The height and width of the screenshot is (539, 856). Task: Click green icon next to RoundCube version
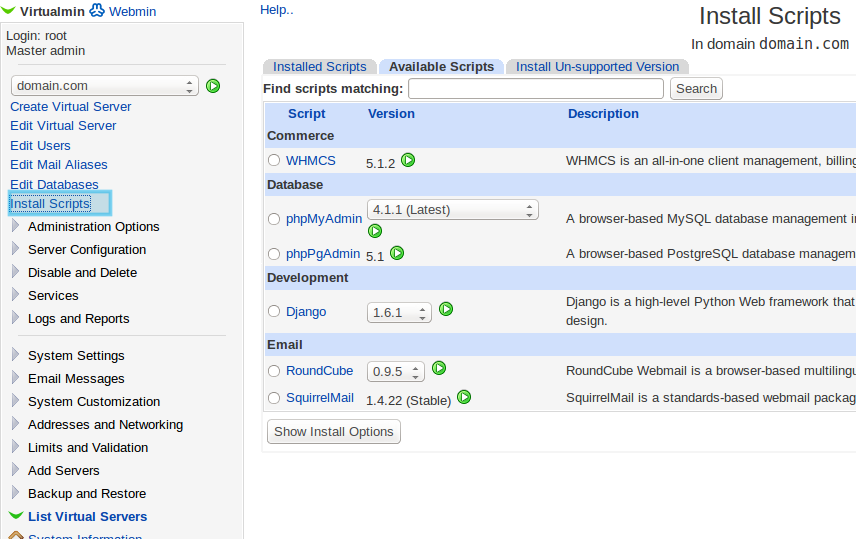(x=438, y=368)
